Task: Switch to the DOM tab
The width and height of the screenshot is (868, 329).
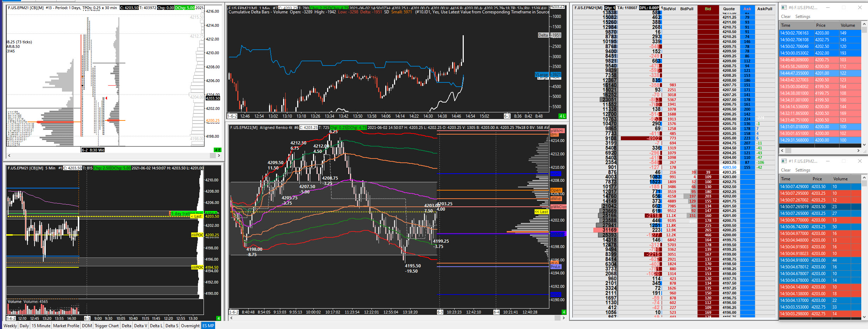Action: [87, 325]
